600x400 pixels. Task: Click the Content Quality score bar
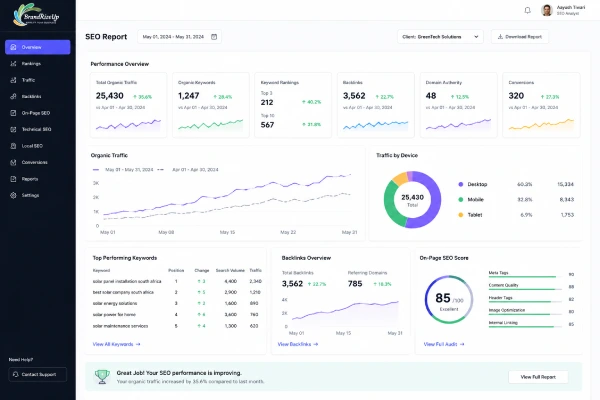coord(525,289)
